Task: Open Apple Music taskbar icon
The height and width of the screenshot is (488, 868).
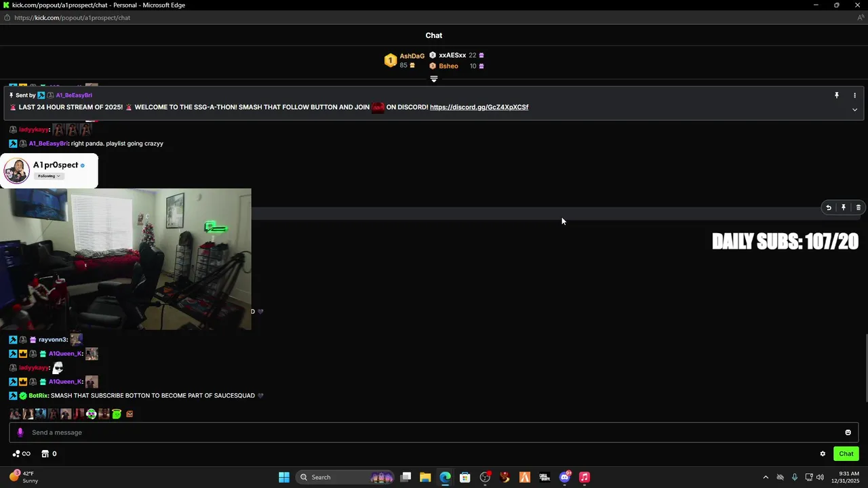Action: (585, 477)
